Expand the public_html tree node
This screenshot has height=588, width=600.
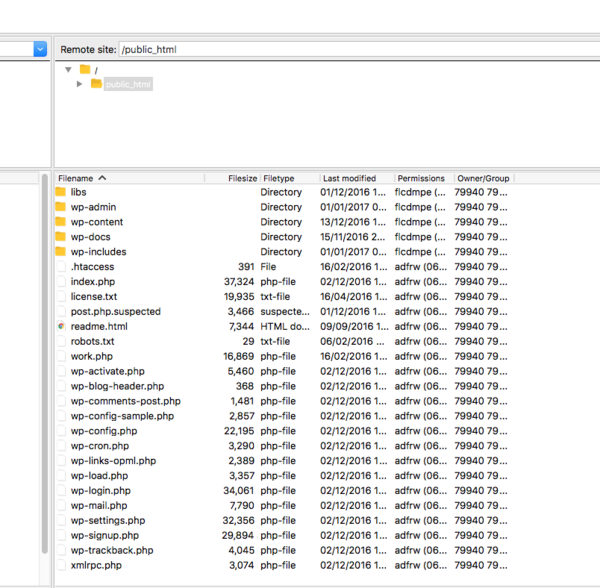(80, 84)
